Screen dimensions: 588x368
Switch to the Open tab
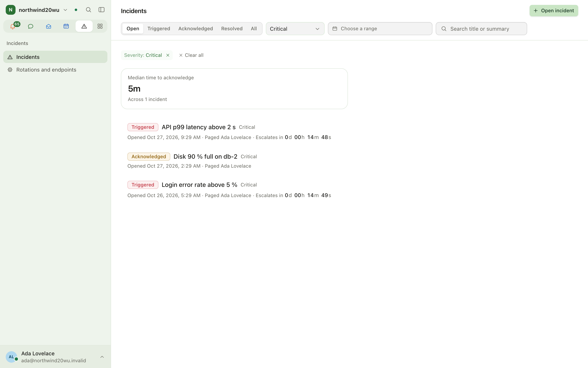click(133, 28)
